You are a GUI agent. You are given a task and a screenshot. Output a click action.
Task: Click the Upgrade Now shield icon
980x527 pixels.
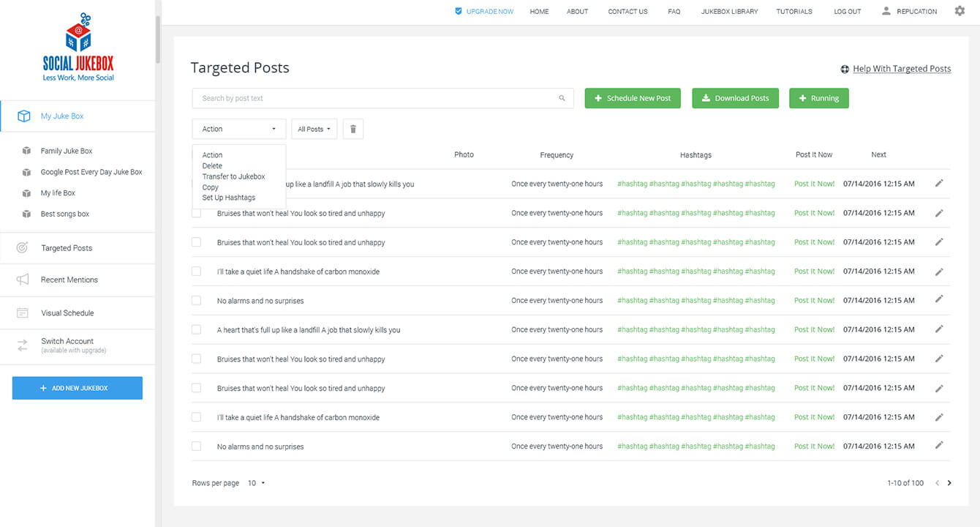coord(459,12)
